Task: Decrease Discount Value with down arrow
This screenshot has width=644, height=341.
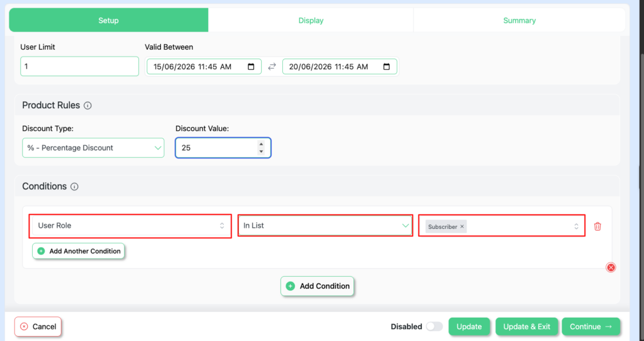Action: 261,152
